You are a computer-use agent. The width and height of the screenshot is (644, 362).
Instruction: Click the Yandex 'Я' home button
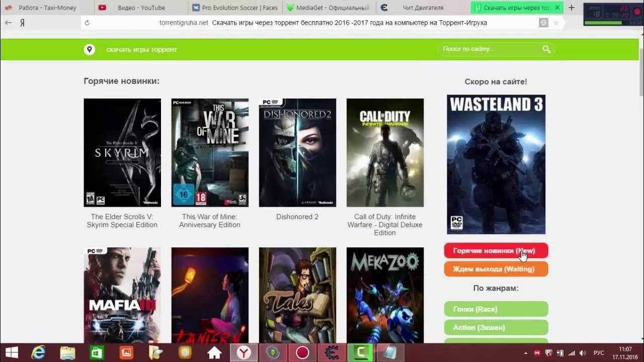point(23,23)
